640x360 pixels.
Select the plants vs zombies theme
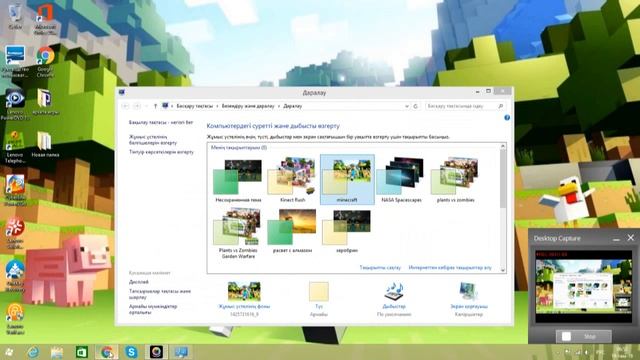[455, 180]
